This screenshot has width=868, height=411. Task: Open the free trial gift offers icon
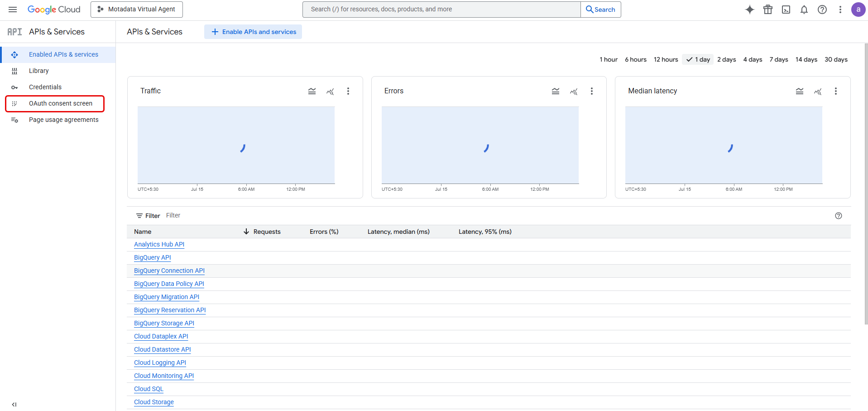768,9
